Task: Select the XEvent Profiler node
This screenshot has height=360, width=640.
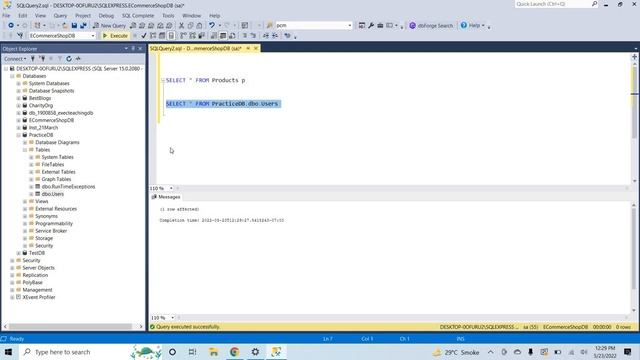Action: coord(39,297)
